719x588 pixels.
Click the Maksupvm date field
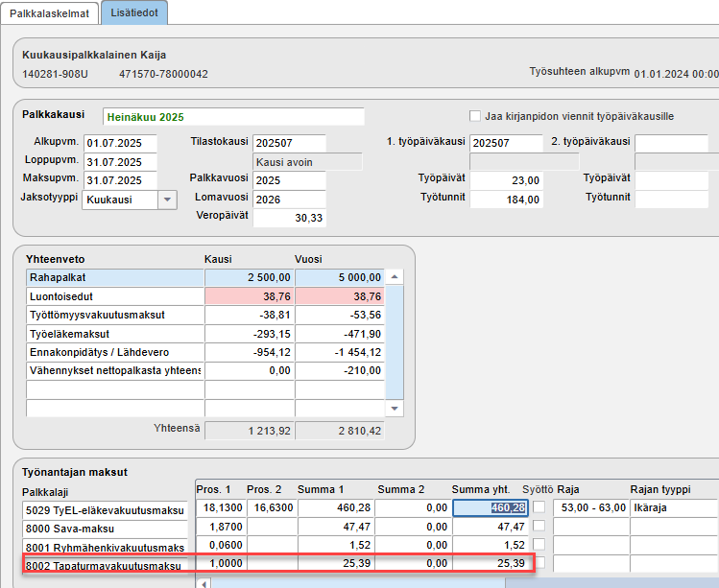click(x=119, y=180)
